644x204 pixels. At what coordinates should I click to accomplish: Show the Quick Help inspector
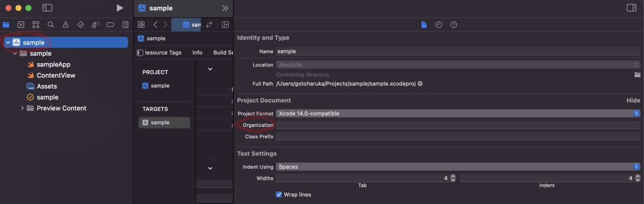[453, 25]
